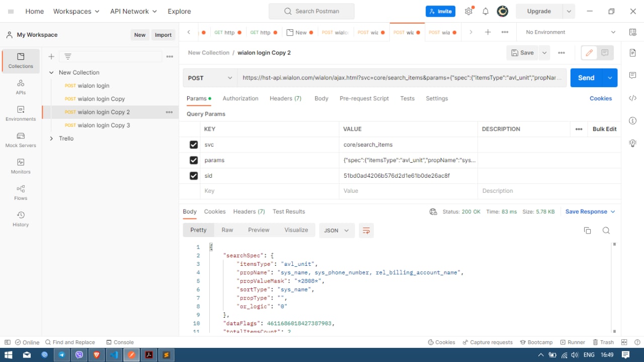Image resolution: width=644 pixels, height=362 pixels.
Task: Uncheck the params query parameter
Action: pos(194,161)
